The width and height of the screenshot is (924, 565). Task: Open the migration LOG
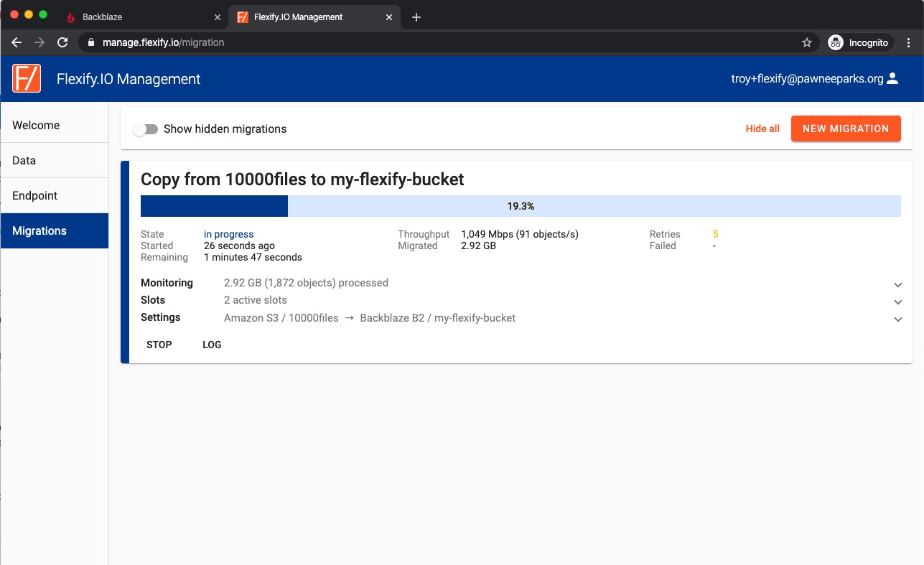212,345
